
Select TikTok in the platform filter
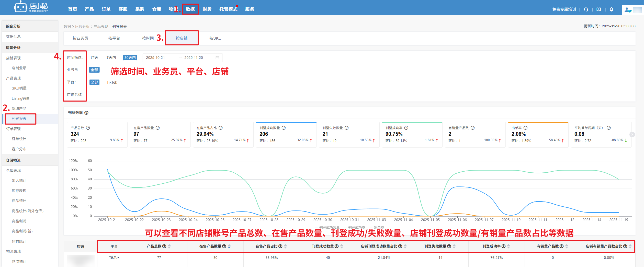click(112, 82)
